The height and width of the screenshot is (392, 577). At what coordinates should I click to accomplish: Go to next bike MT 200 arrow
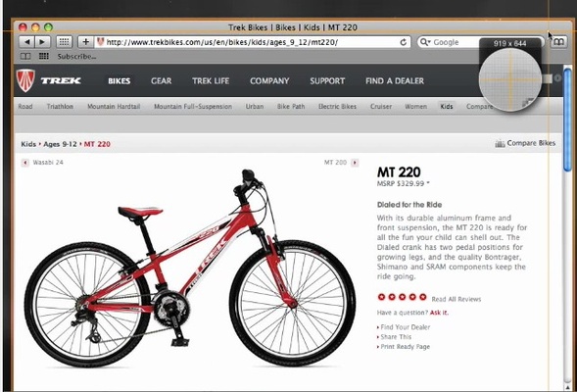coord(355,163)
